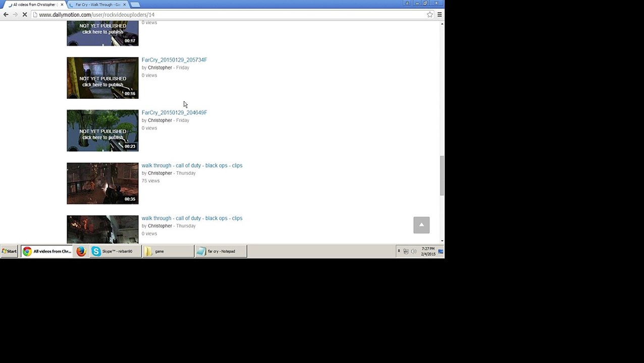Click the tray volume speaker icon
This screenshot has height=363, width=644.
click(x=414, y=251)
